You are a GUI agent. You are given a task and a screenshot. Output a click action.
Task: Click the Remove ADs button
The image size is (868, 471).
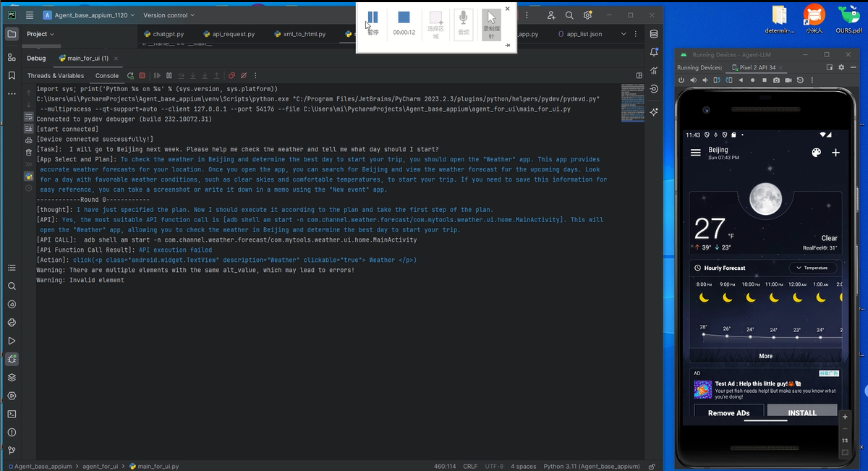pyautogui.click(x=728, y=413)
